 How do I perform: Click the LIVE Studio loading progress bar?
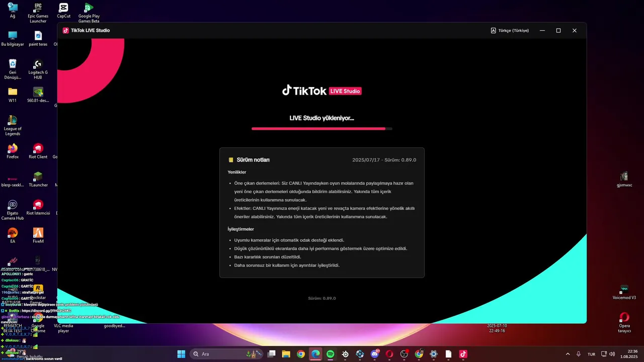tap(322, 129)
